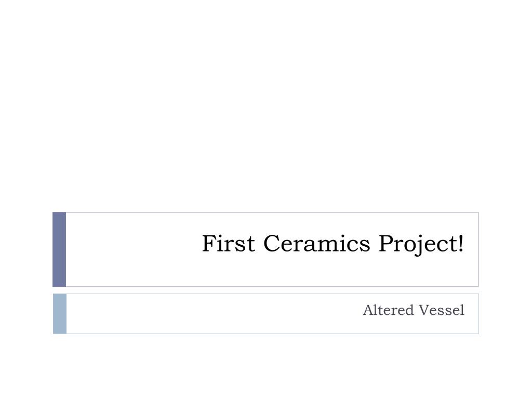Click the blank area below the subtitle box

pyautogui.click(x=266, y=366)
